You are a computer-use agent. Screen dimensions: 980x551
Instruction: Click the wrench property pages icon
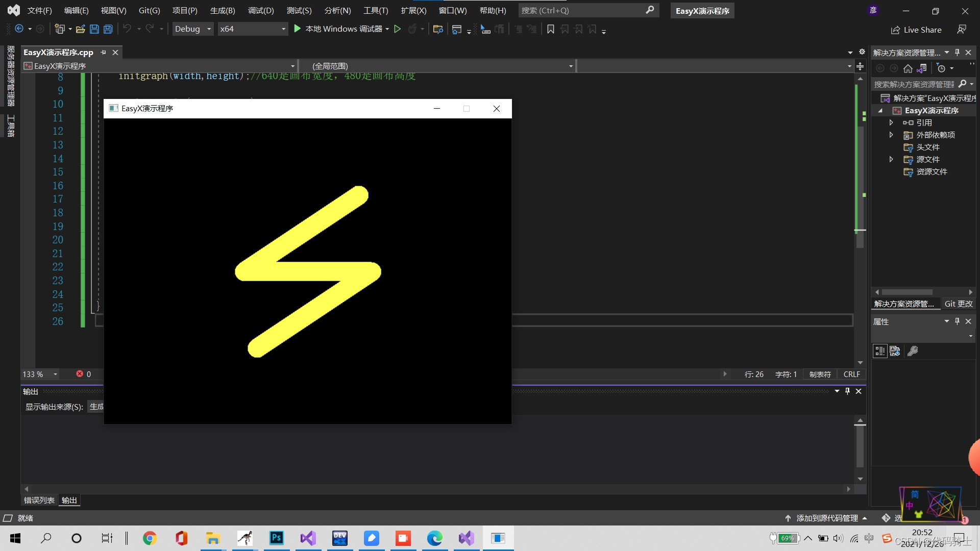(x=913, y=351)
